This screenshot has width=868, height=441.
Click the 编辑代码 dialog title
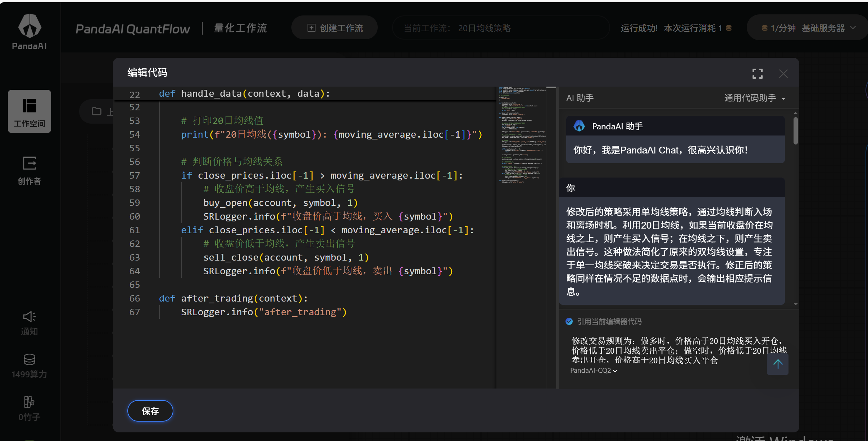click(147, 73)
